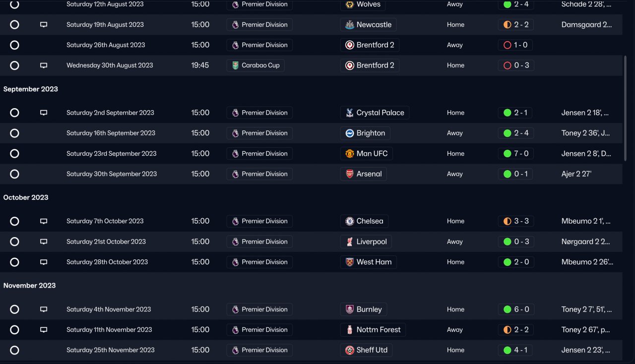Click the green win indicator beside 7 - 0
The height and width of the screenshot is (364, 635).
tap(507, 154)
